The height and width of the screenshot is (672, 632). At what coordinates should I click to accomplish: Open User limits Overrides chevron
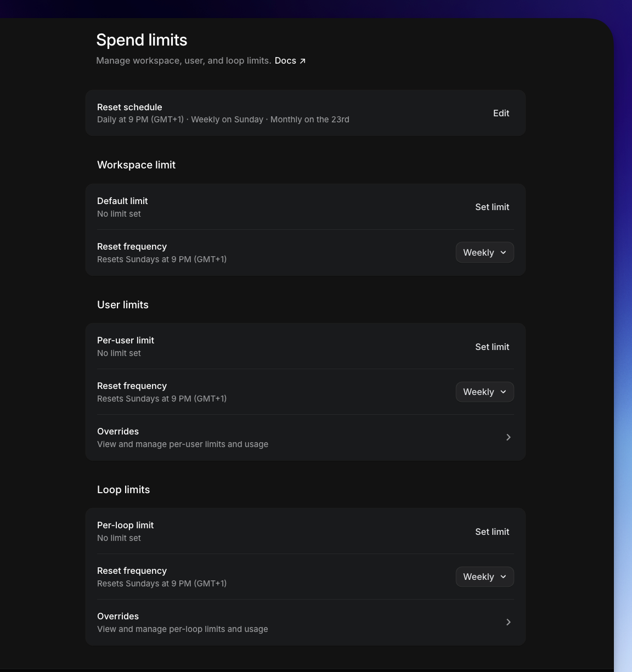point(509,437)
